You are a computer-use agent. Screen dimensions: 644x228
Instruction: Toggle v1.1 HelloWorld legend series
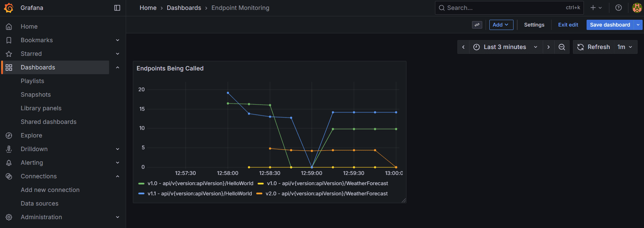click(x=200, y=194)
